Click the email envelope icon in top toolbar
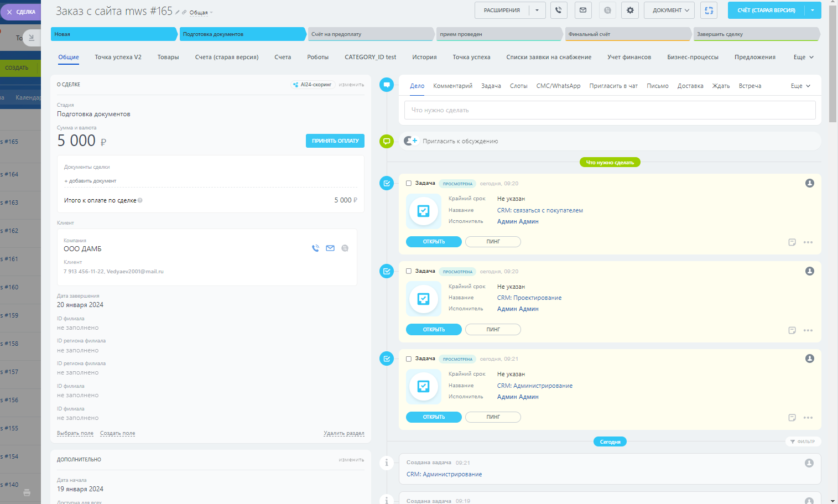The image size is (838, 504). 583,11
